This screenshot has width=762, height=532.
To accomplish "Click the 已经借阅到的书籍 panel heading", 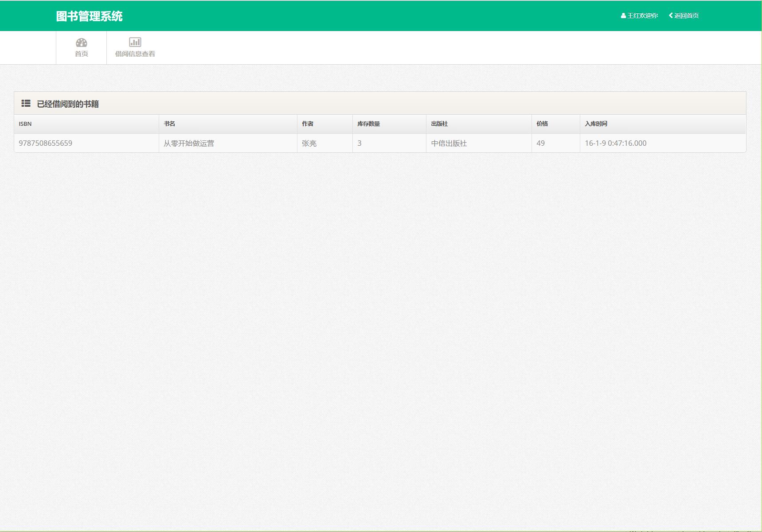I will pos(68,104).
